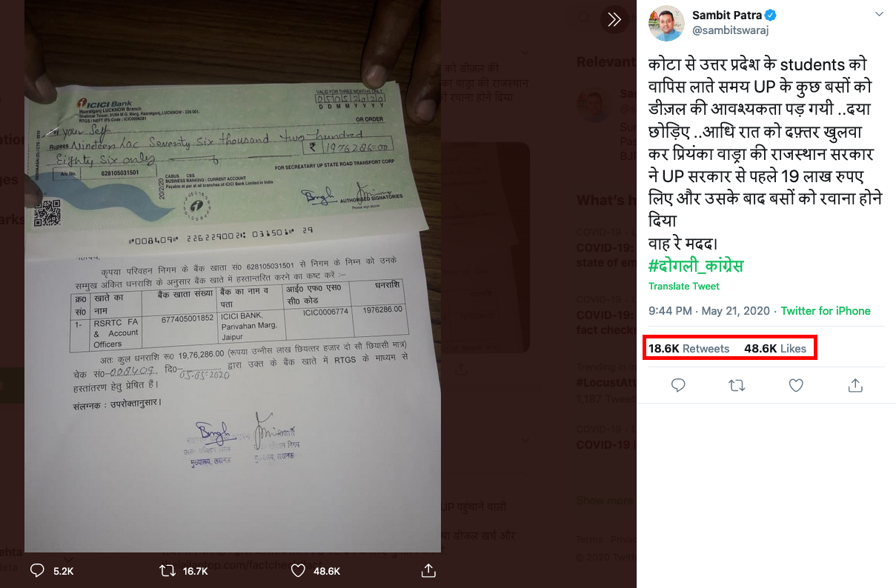
Task: Click the retweet icon under the tweet
Action: 737,385
